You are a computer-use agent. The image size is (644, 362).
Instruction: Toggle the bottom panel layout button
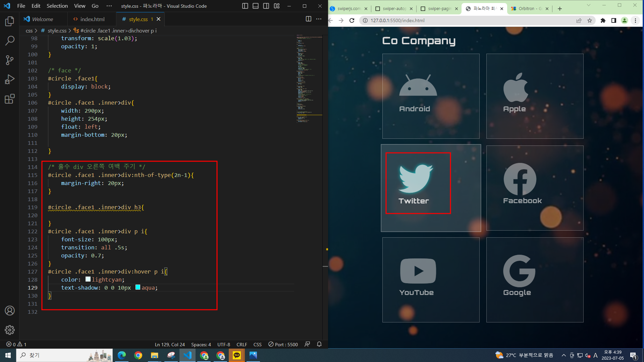(255, 6)
